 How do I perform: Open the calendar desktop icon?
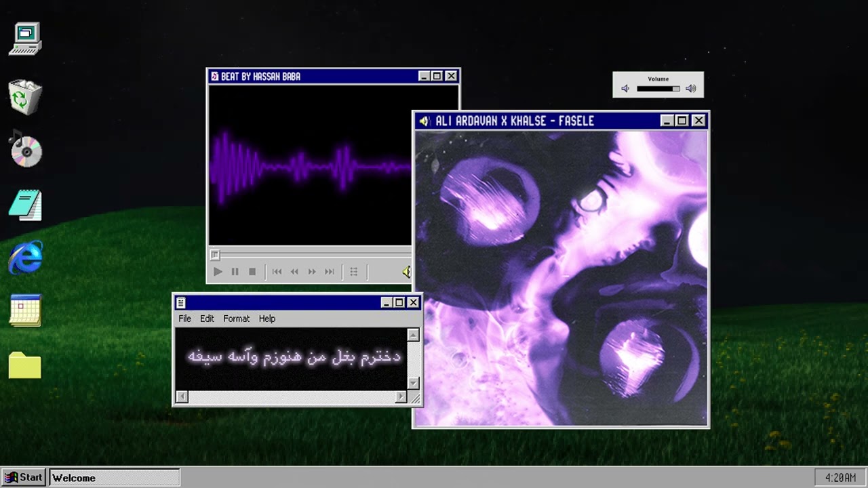tap(25, 310)
